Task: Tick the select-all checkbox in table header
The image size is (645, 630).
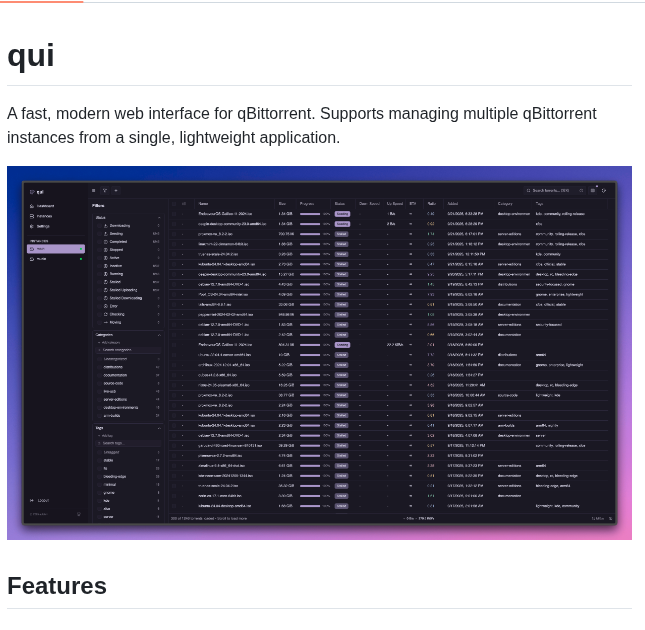Action: [173, 204]
